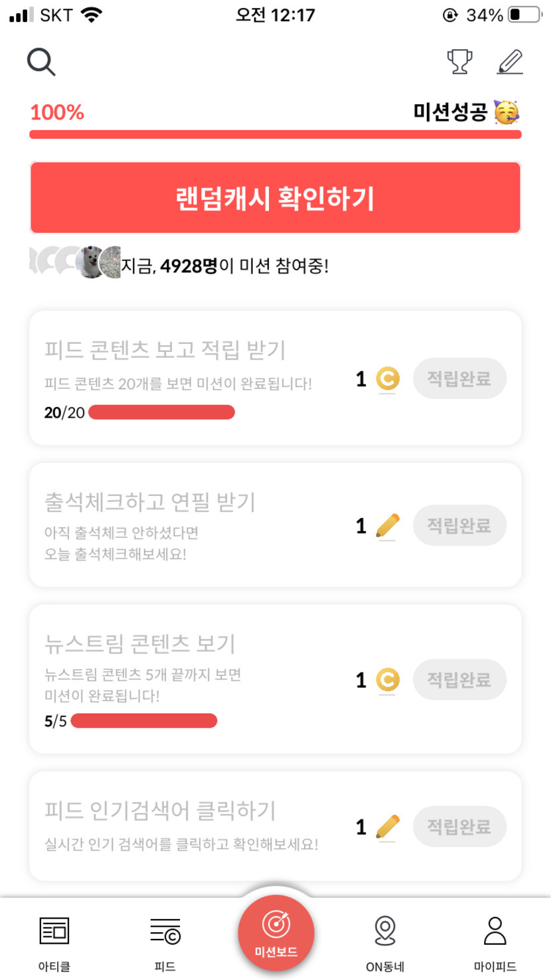This screenshot has height=980, width=551.
Task: Click the pencil reward in attendance mission
Action: (387, 526)
